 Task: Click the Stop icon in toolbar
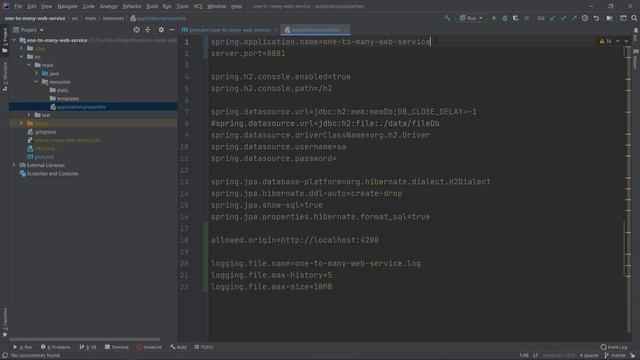pyautogui.click(x=527, y=18)
